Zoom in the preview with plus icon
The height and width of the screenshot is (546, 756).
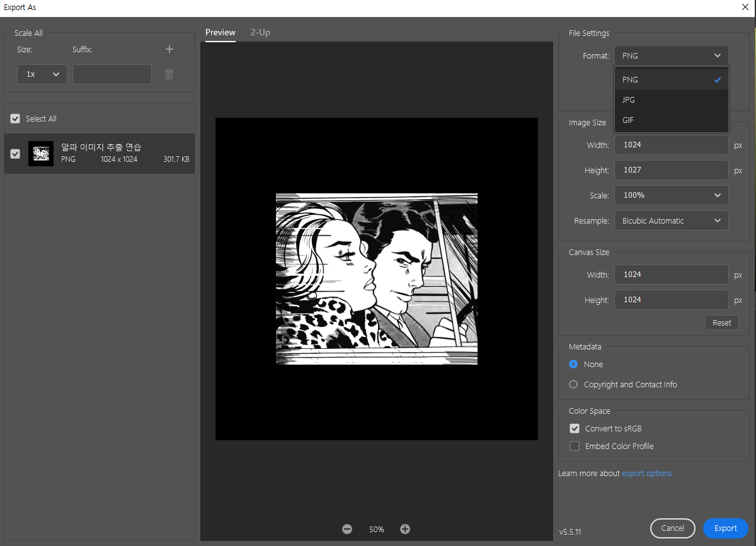(x=405, y=529)
